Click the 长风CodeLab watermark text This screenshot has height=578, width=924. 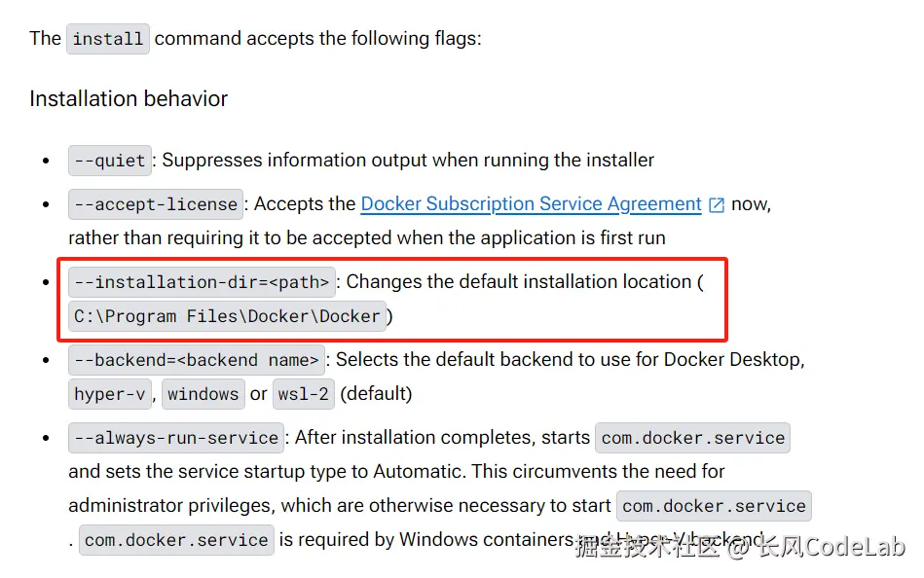click(x=831, y=547)
